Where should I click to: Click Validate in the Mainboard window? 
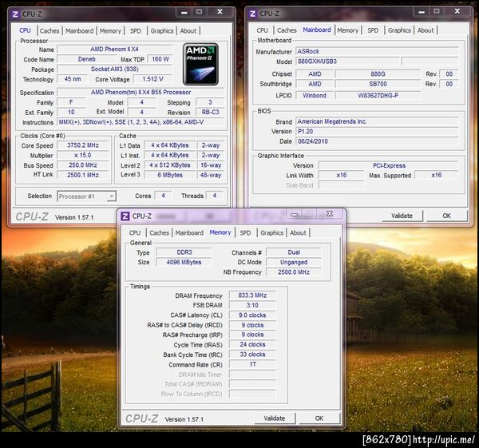coord(402,216)
